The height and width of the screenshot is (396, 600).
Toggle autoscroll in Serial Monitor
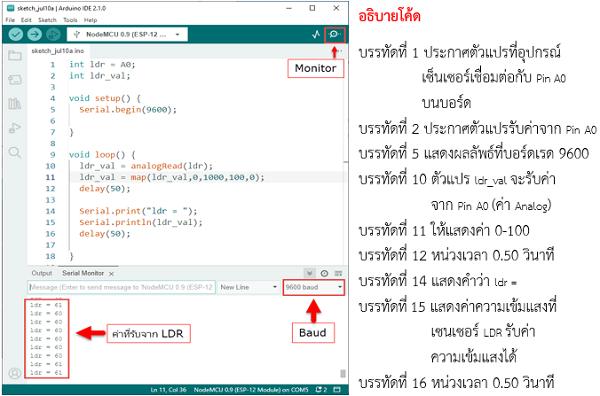(x=310, y=273)
